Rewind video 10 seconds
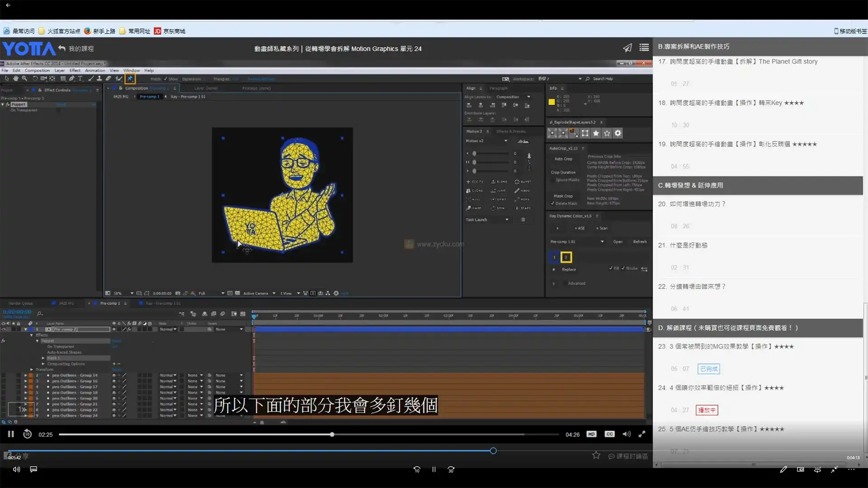 (27, 434)
